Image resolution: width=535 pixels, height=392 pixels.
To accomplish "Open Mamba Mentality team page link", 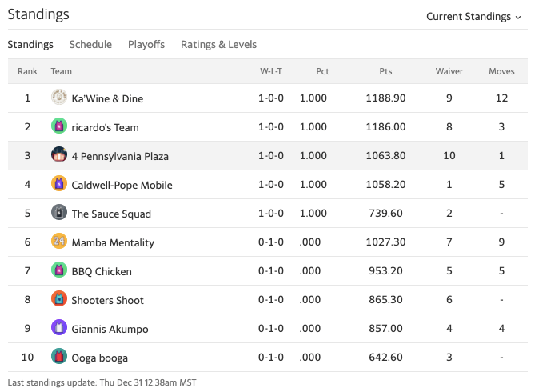I will pos(113,242).
